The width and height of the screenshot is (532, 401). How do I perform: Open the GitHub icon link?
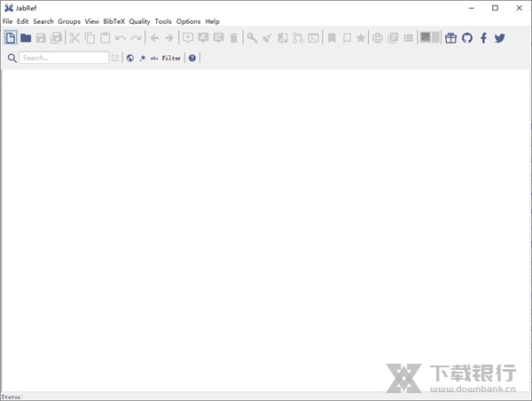coord(467,38)
